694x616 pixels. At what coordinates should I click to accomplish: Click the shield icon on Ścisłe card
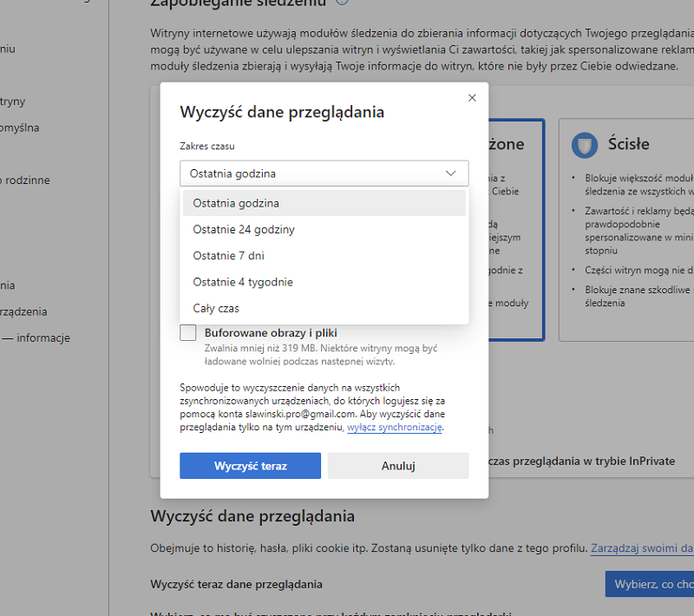point(584,145)
